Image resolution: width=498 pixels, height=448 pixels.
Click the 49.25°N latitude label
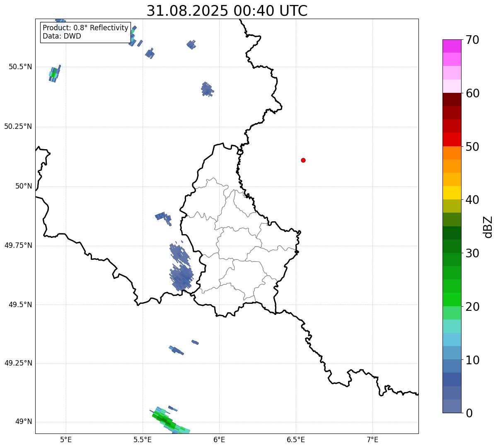click(18, 363)
